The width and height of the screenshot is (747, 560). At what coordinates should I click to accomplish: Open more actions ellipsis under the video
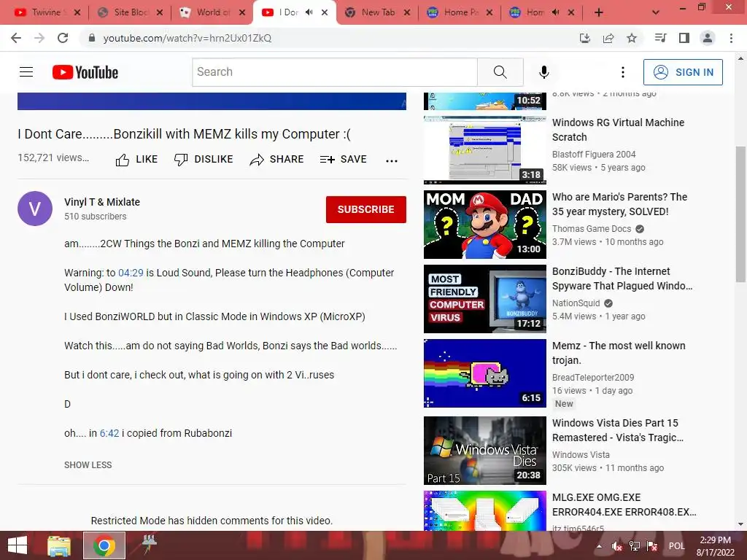point(392,161)
